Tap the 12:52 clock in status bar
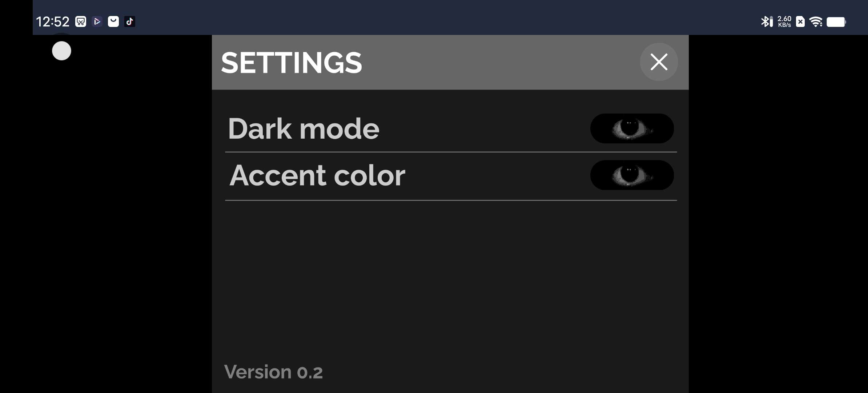868x393 pixels. tap(53, 22)
